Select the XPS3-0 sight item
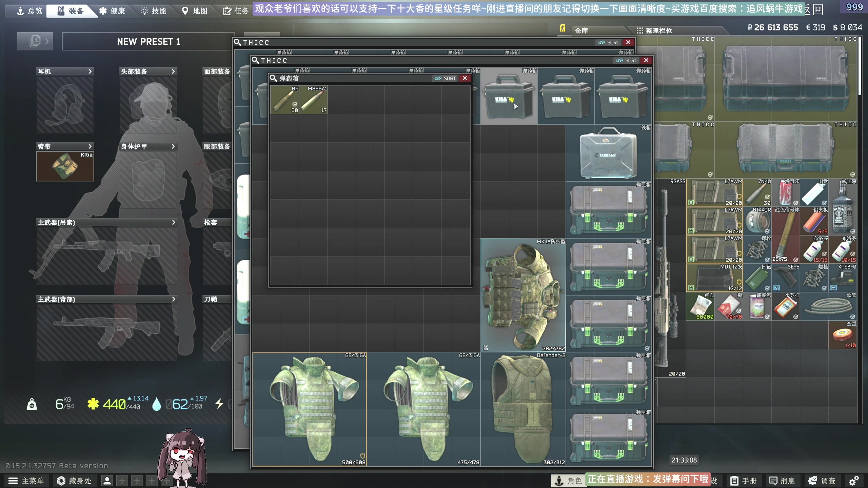 click(843, 278)
